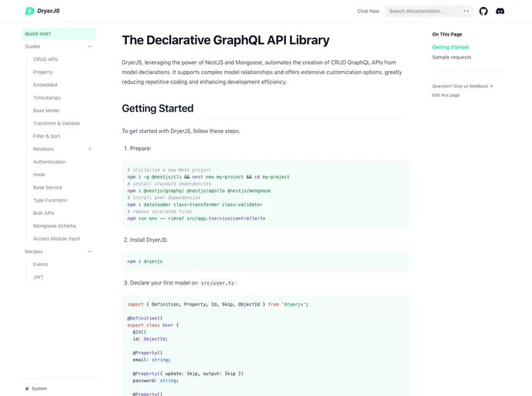Image resolution: width=532 pixels, height=396 pixels.
Task: Collapse the Recipes section chevron
Action: click(90, 251)
